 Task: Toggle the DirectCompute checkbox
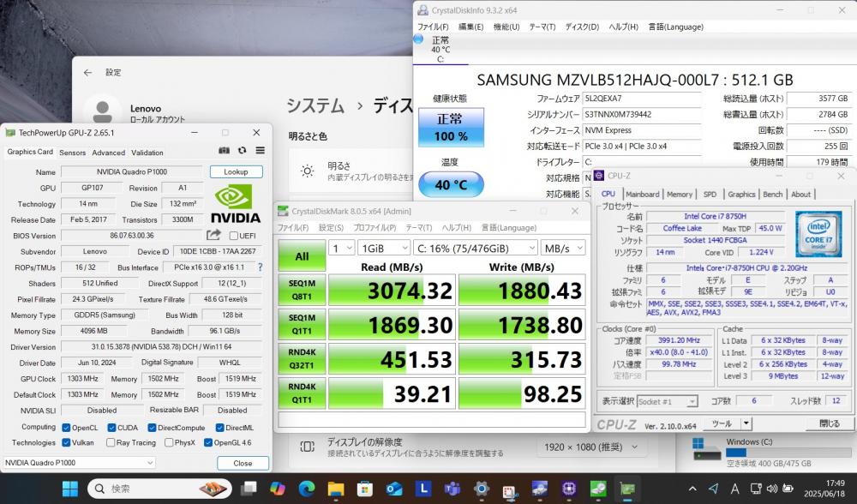[x=152, y=428]
